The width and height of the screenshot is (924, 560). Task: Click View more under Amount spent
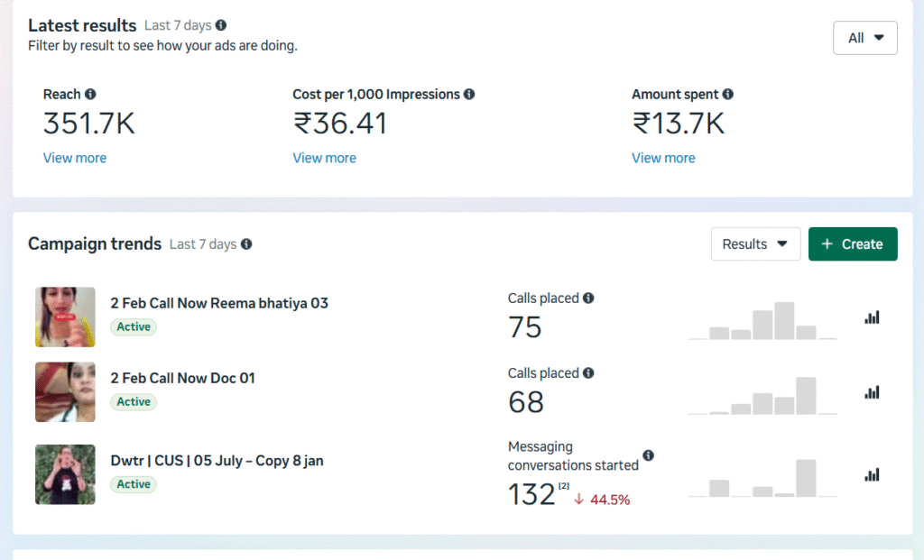663,158
